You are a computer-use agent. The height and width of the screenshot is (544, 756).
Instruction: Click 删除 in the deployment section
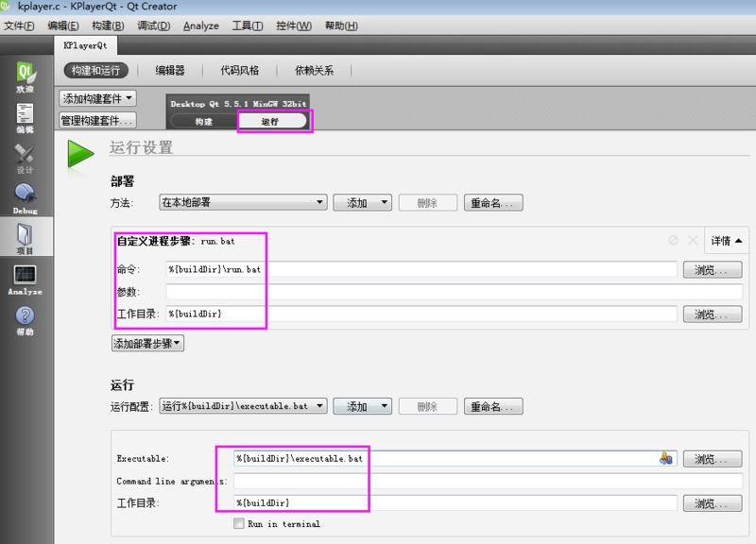tap(428, 203)
